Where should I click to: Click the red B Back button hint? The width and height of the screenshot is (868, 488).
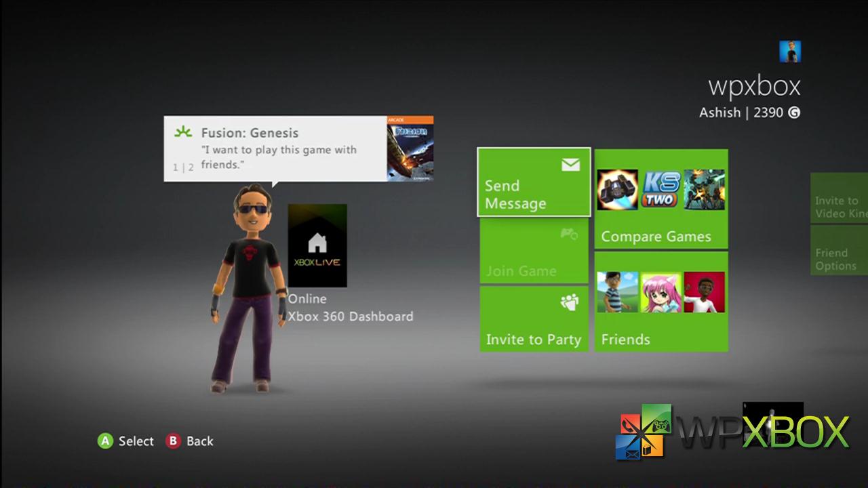(x=173, y=441)
